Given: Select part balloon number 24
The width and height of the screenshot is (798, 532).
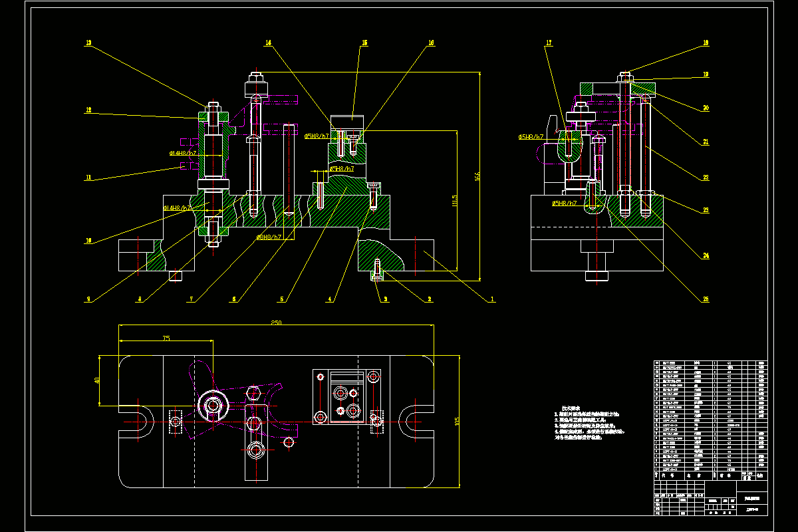Looking at the screenshot, I should [706, 255].
